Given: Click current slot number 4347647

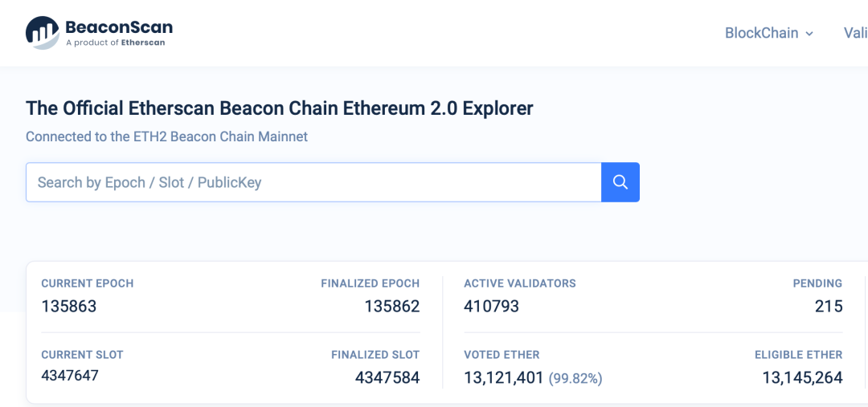Looking at the screenshot, I should click(x=70, y=375).
